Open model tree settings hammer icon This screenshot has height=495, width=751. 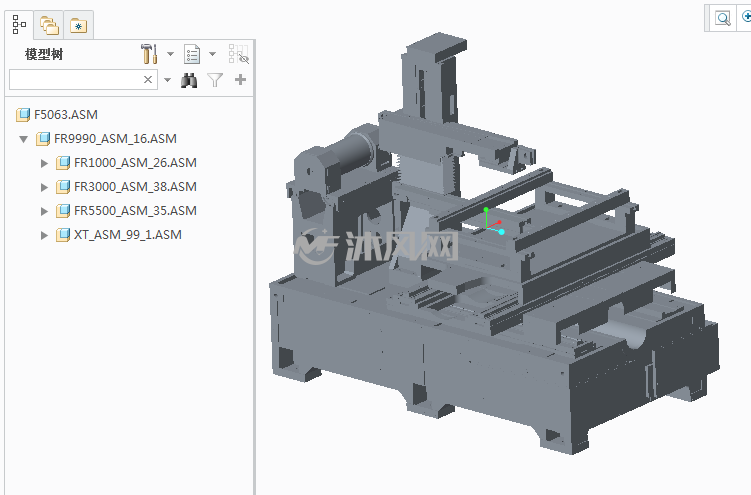coord(149,54)
